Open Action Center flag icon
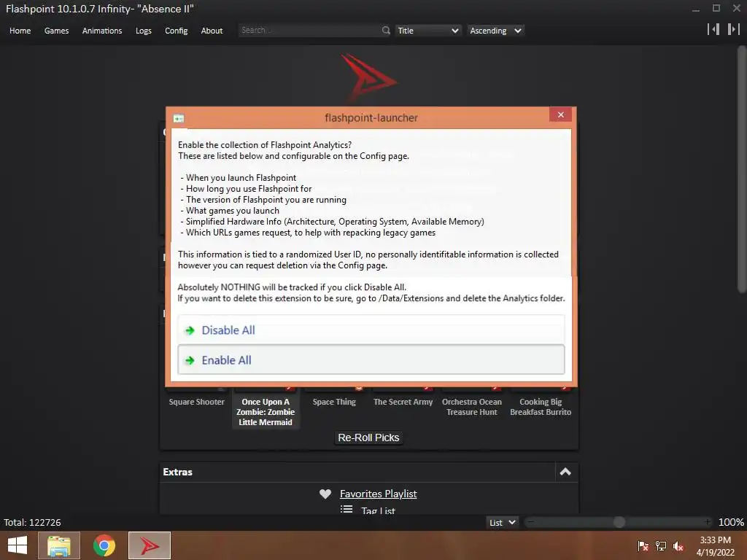The width and height of the screenshot is (747, 560). click(643, 545)
